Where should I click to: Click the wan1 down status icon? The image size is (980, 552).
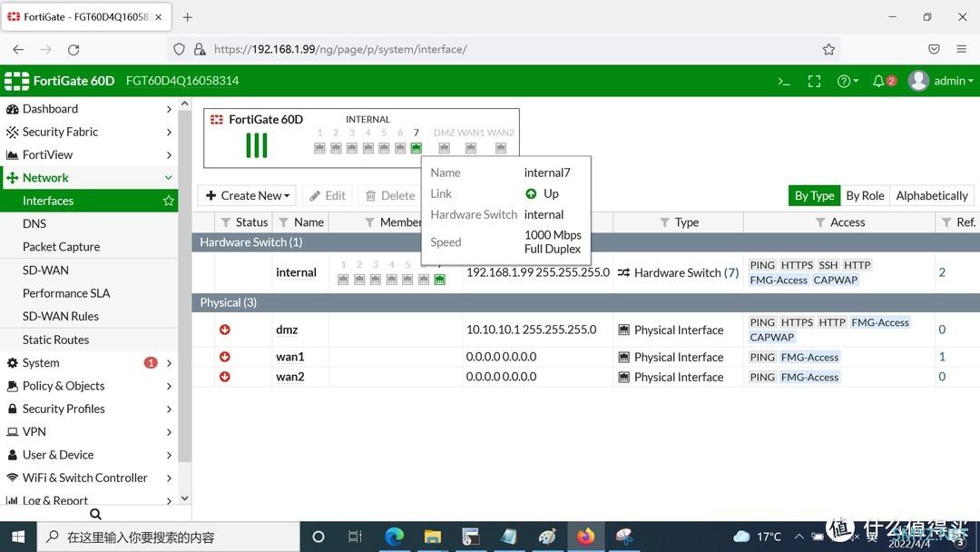pyautogui.click(x=225, y=356)
